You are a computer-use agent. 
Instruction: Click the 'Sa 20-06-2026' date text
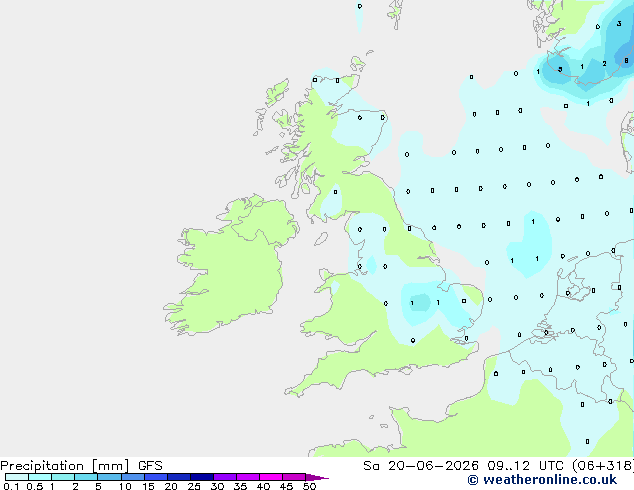[421, 466]
